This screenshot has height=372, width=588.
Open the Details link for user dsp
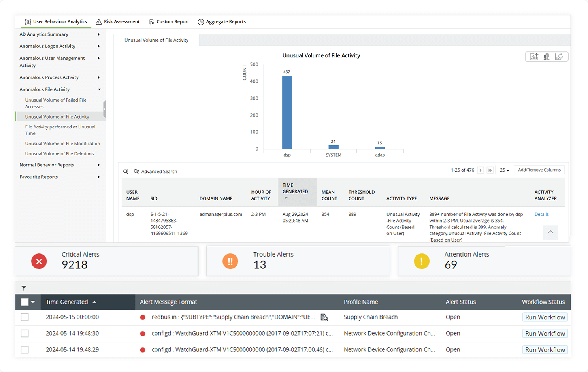[x=541, y=215]
